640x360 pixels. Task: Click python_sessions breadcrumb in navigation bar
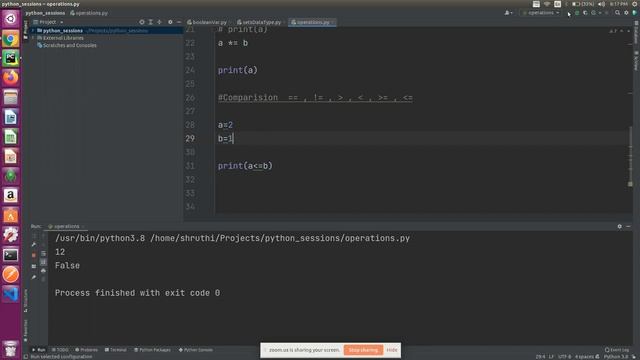[x=45, y=13]
